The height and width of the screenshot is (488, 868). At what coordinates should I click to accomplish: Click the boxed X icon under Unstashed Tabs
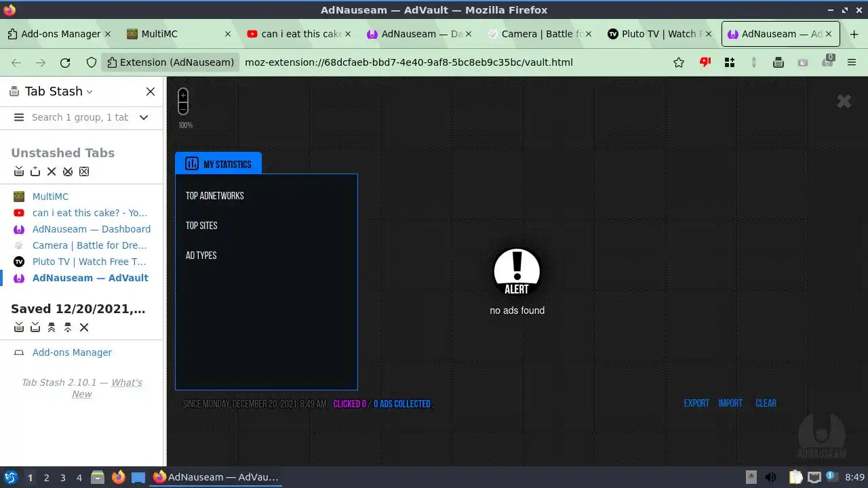tap(84, 171)
